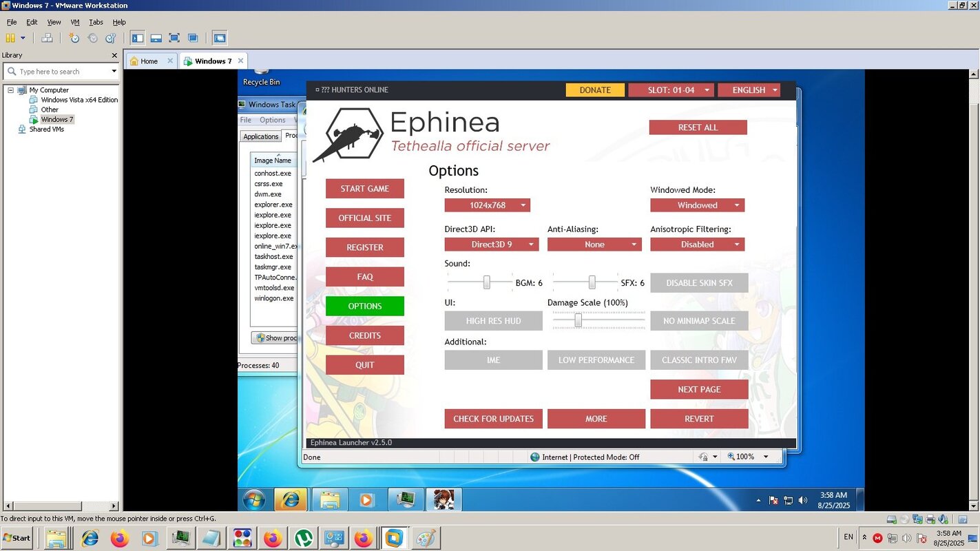Close the Library panel
Image resolution: width=980 pixels, height=551 pixels.
pos(114,55)
